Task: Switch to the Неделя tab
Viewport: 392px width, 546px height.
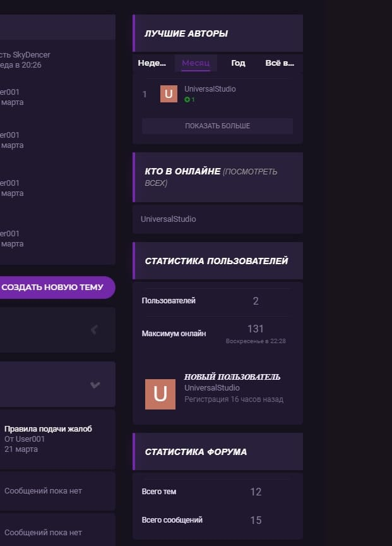Action: pos(152,63)
